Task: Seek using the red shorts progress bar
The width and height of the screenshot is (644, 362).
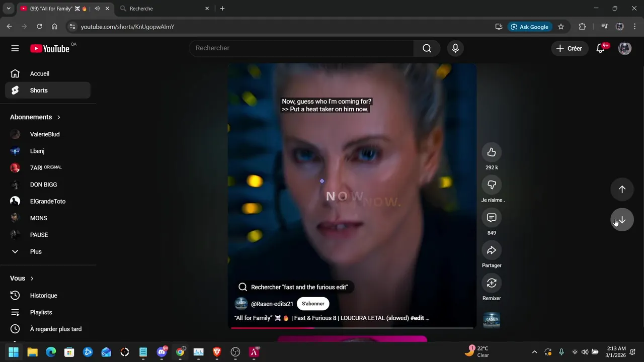Action: [352, 328]
